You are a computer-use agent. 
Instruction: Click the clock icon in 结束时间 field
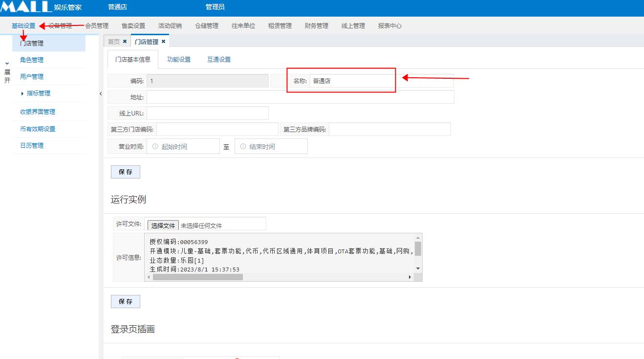coord(243,146)
